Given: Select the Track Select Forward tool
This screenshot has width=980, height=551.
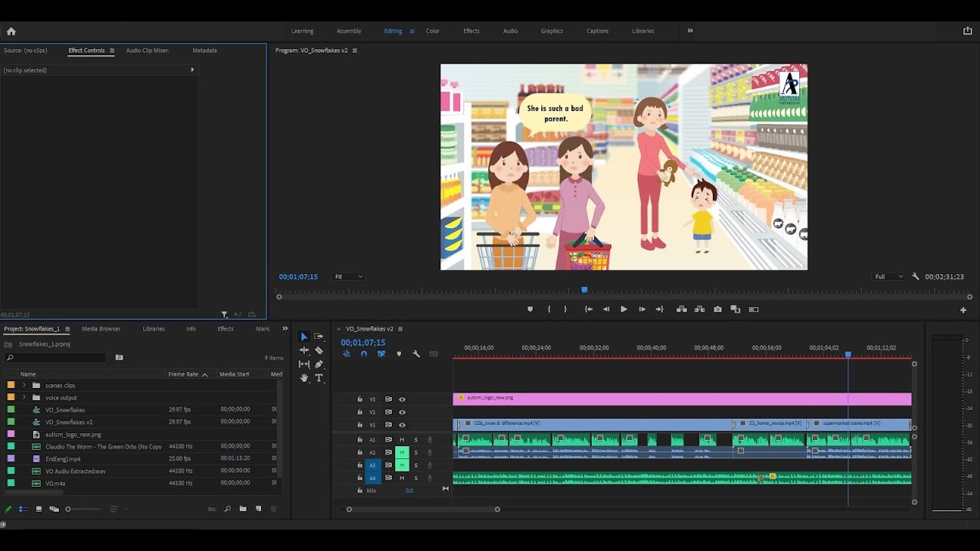Looking at the screenshot, I should (318, 337).
